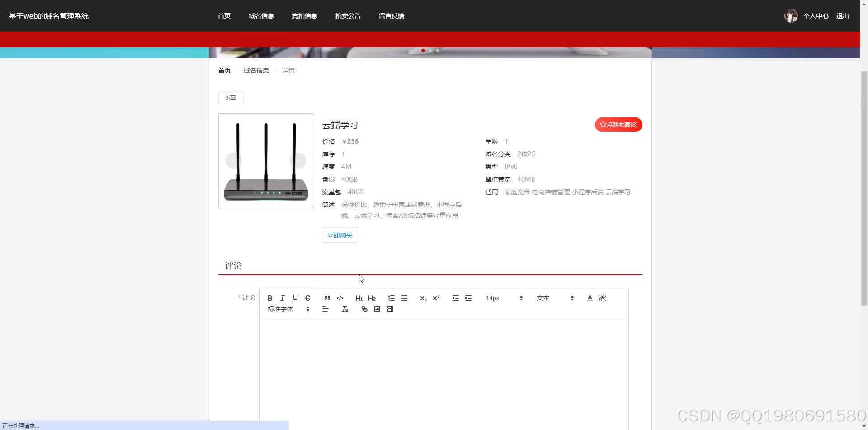This screenshot has height=430, width=868.
Task: Toggle the ordered list formatting
Action: (391, 298)
